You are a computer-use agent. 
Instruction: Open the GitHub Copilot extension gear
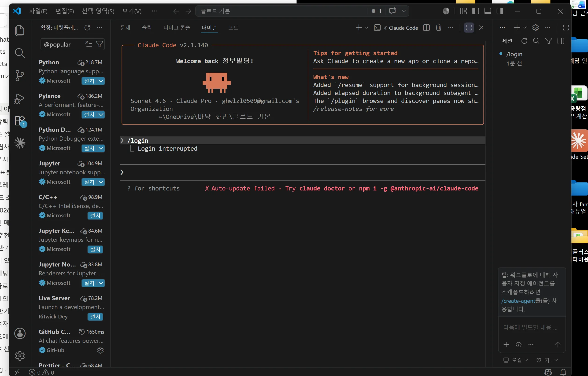point(100,350)
